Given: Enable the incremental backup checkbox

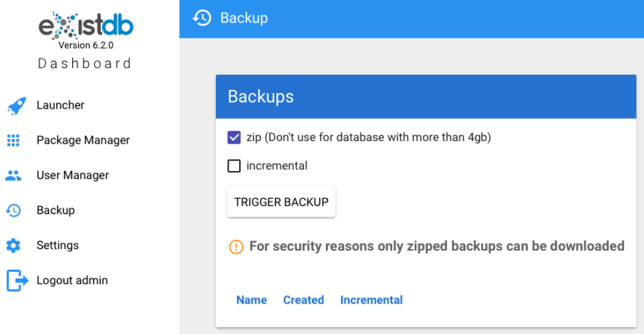Looking at the screenshot, I should pos(234,166).
